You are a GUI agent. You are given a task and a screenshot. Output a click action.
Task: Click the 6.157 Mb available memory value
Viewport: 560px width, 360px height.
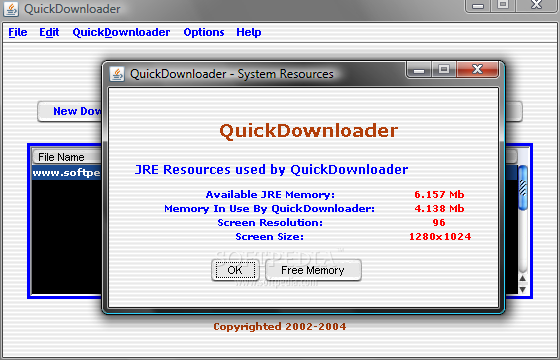[439, 195]
